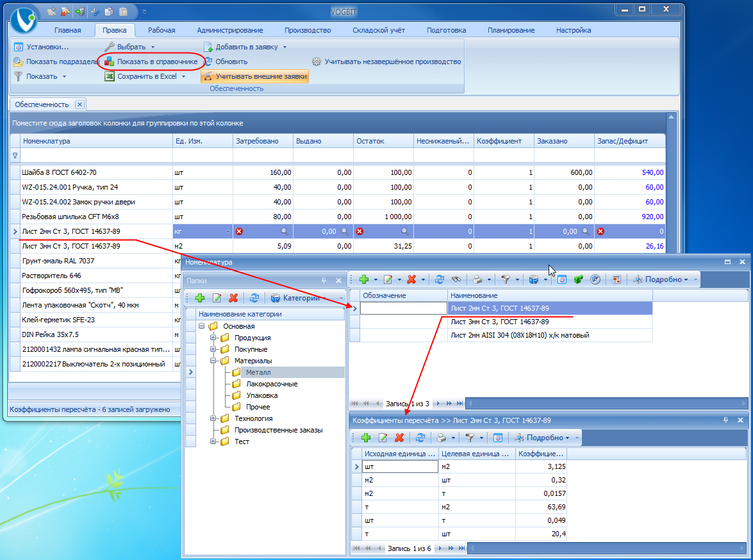The image size is (753, 560).
Task: Add a new folder in Папки panel
Action: click(x=200, y=298)
